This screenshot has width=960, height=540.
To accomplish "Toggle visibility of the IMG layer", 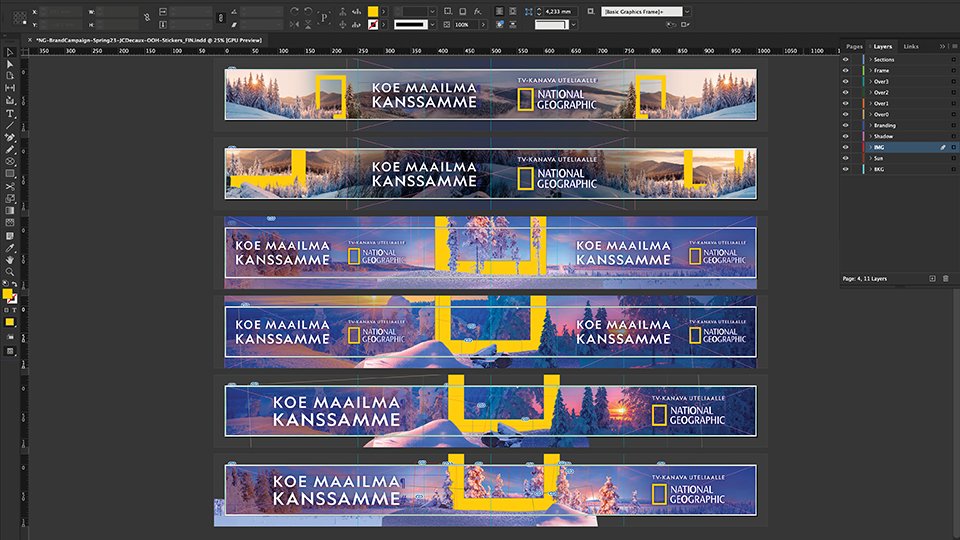I will tap(846, 147).
